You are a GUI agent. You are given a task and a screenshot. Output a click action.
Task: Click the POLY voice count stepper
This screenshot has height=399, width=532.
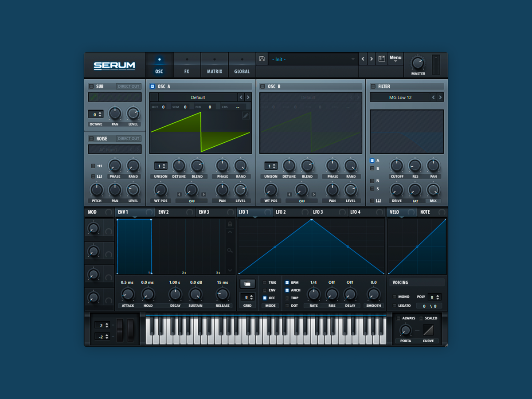tap(435, 297)
